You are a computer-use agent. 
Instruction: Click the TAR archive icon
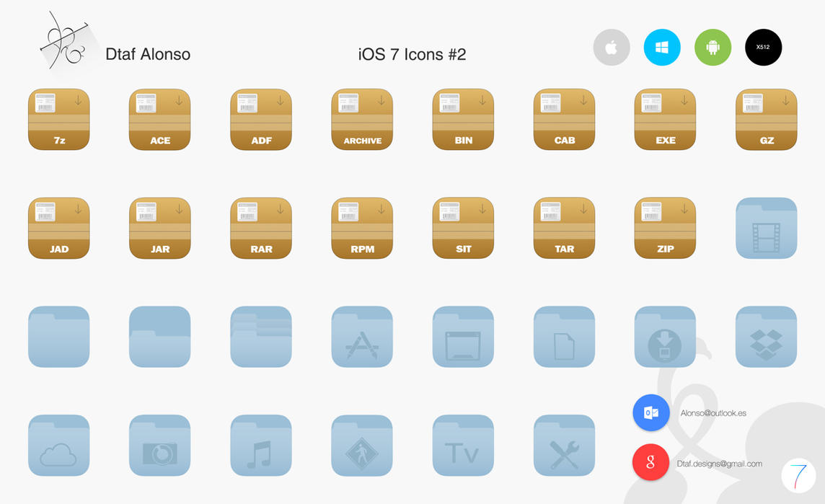click(563, 228)
